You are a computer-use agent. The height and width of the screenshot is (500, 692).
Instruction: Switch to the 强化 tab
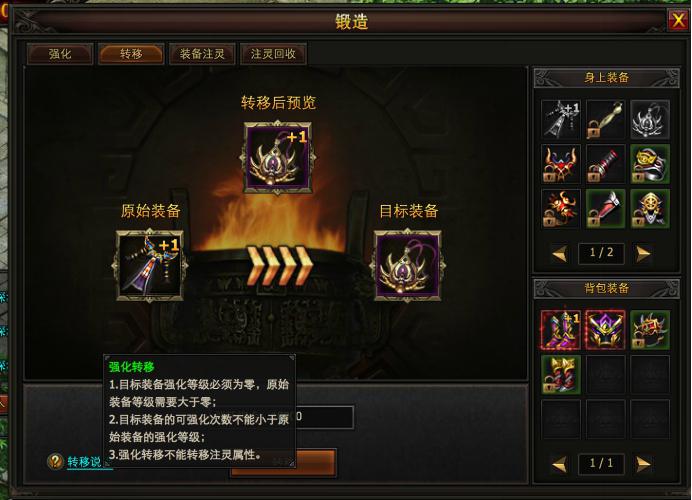click(x=60, y=54)
